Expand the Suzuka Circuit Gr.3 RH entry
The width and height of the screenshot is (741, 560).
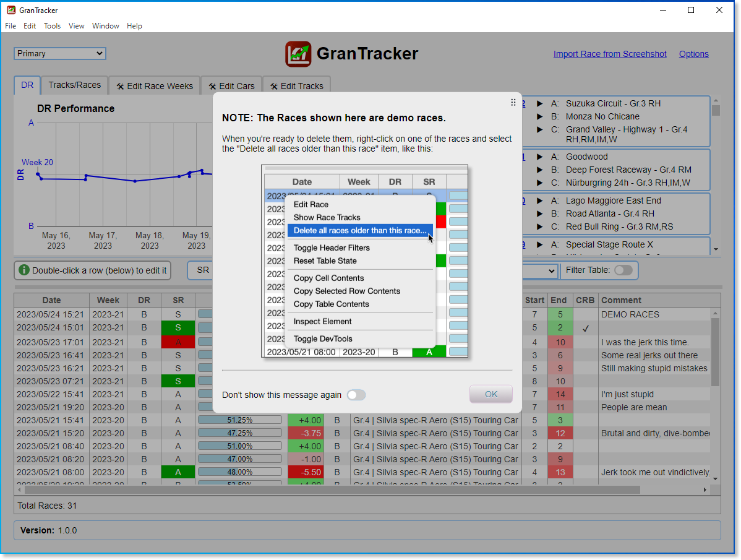539,104
